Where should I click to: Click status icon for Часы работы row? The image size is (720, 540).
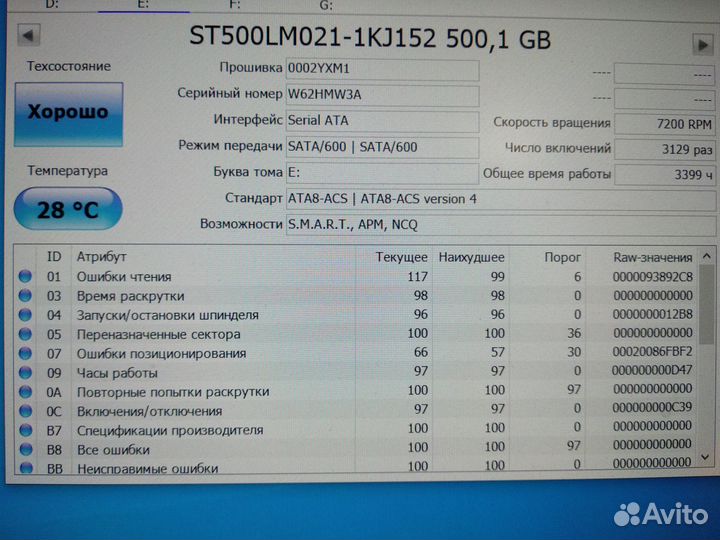point(25,373)
